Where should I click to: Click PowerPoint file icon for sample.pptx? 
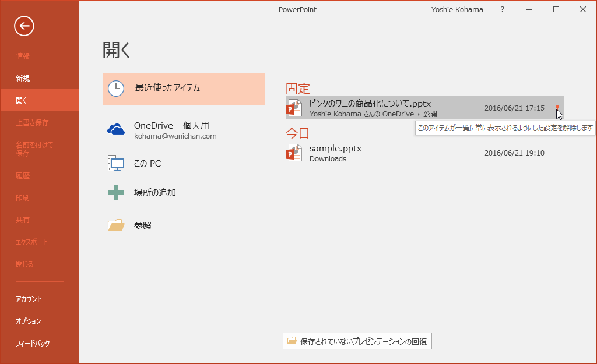pos(294,153)
